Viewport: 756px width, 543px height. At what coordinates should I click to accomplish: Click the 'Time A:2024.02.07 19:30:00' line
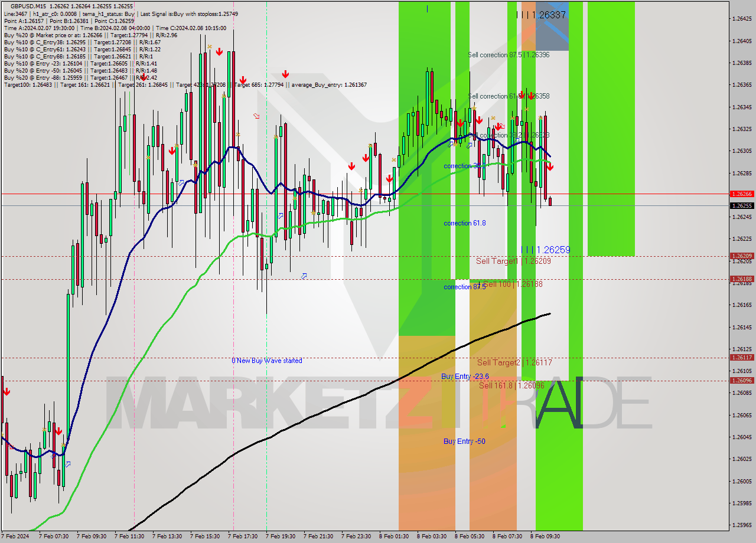(x=39, y=28)
